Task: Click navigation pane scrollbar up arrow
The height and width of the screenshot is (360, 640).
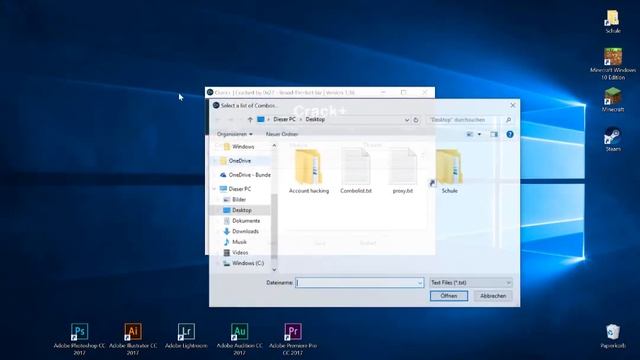Action: 274,146
